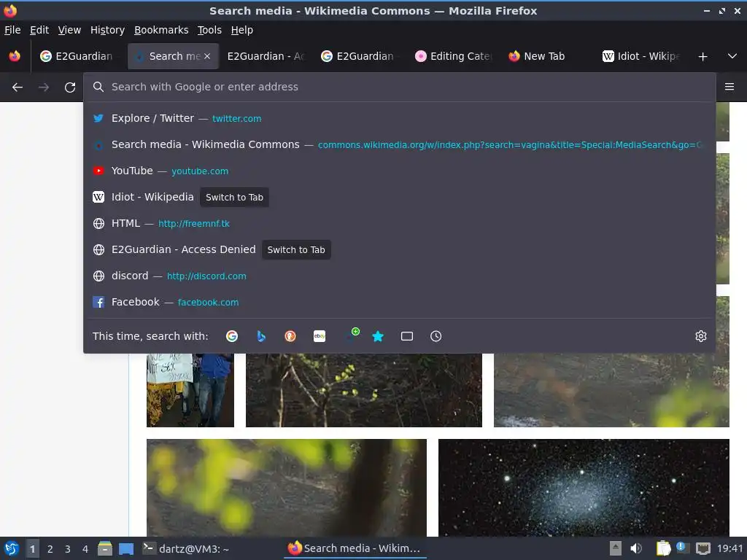The width and height of the screenshot is (747, 560).
Task: Open the file manager taskbar icon
Action: click(x=105, y=548)
